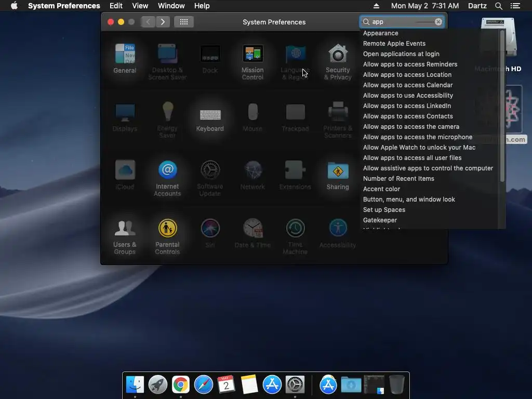Select Button, menu, and window look
The image size is (532, 399).
[409, 199]
